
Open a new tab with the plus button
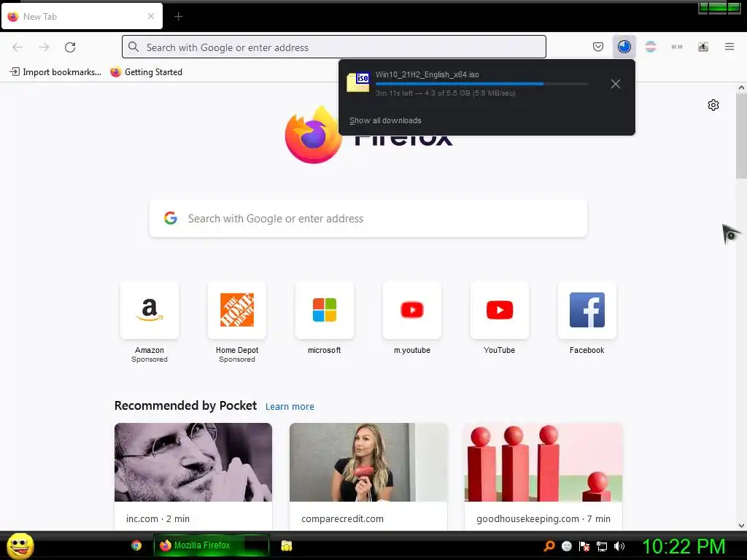(178, 17)
